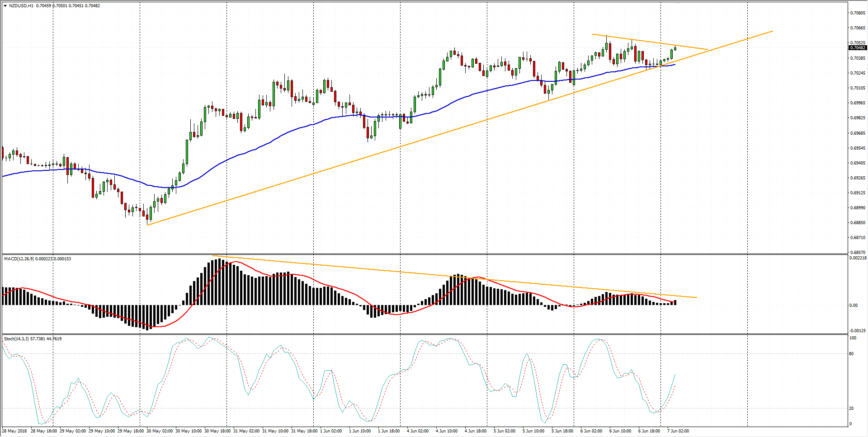The width and height of the screenshot is (868, 437).
Task: Click price axis label 0.70385
Action: 858,58
